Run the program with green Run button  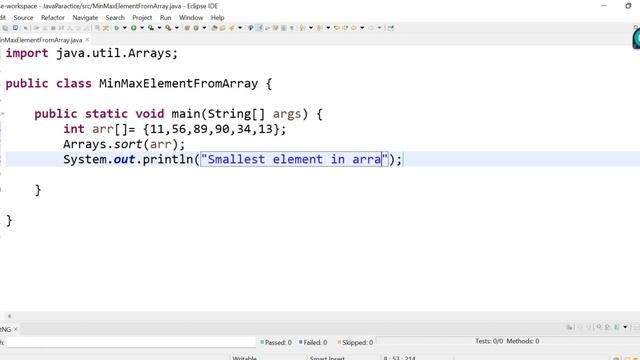(133, 28)
